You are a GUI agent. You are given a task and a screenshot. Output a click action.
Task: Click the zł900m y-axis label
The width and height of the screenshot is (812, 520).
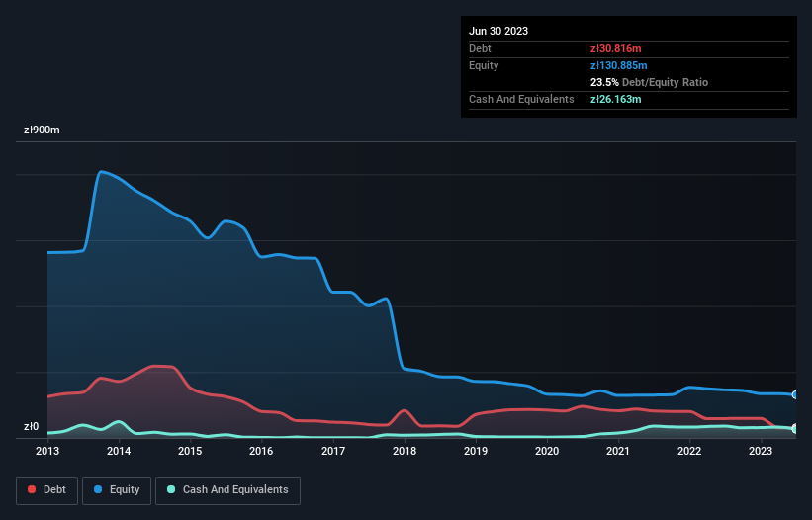pyautogui.click(x=42, y=130)
